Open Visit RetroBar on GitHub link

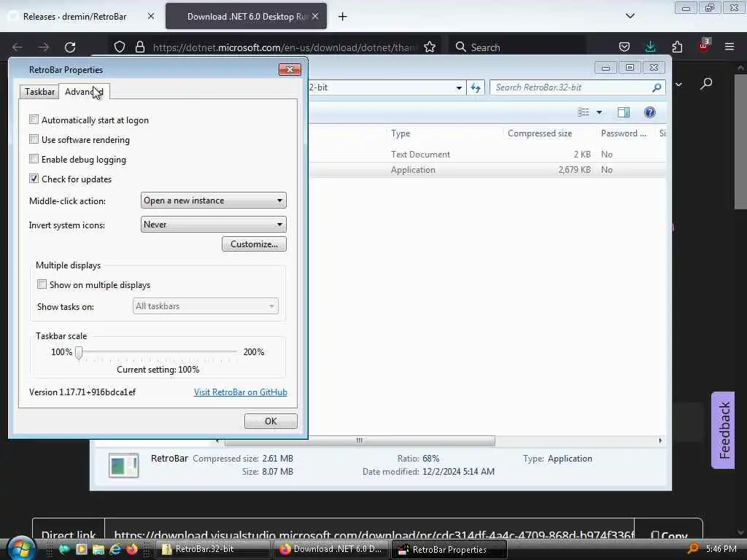coord(240,392)
